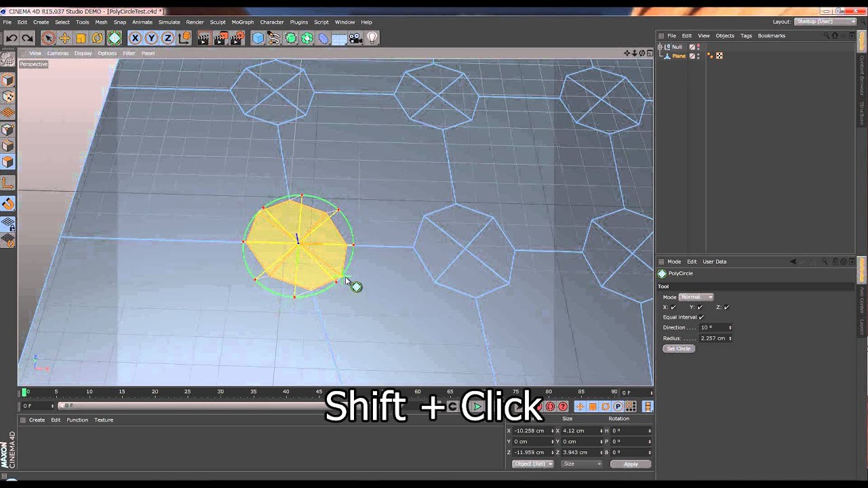The width and height of the screenshot is (868, 488).
Task: Click the Radius input field
Action: [713, 338]
